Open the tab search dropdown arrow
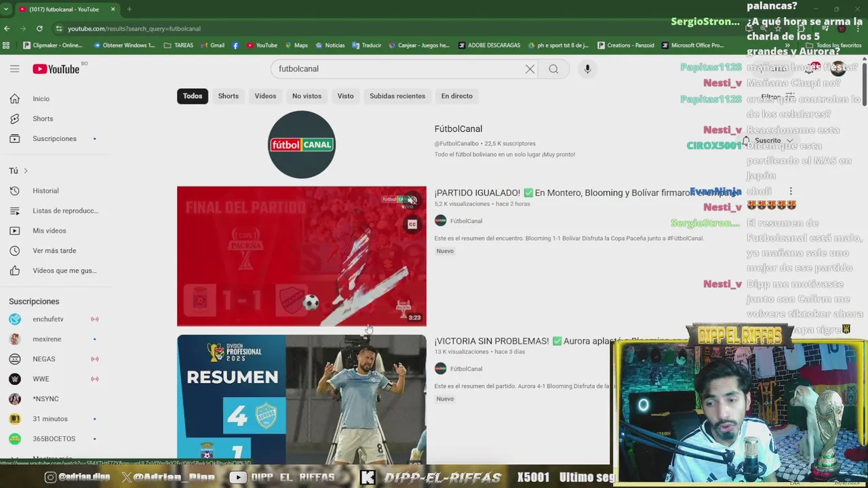The height and width of the screenshot is (488, 868). (5, 9)
